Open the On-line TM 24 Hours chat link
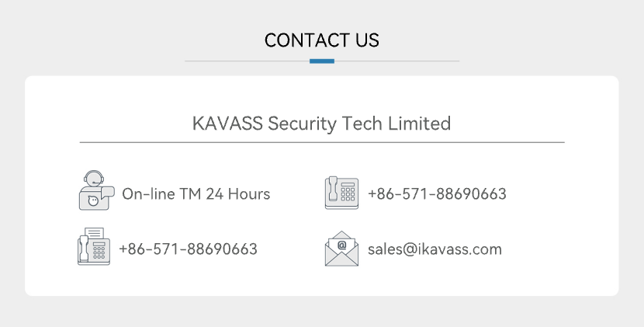Screen dimensions: 644x327 point(196,193)
